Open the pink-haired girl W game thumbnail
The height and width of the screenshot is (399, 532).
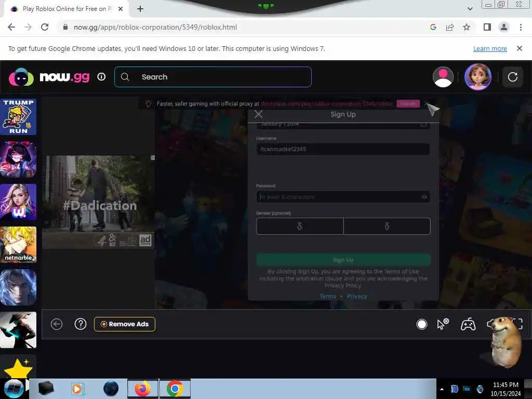(18, 202)
